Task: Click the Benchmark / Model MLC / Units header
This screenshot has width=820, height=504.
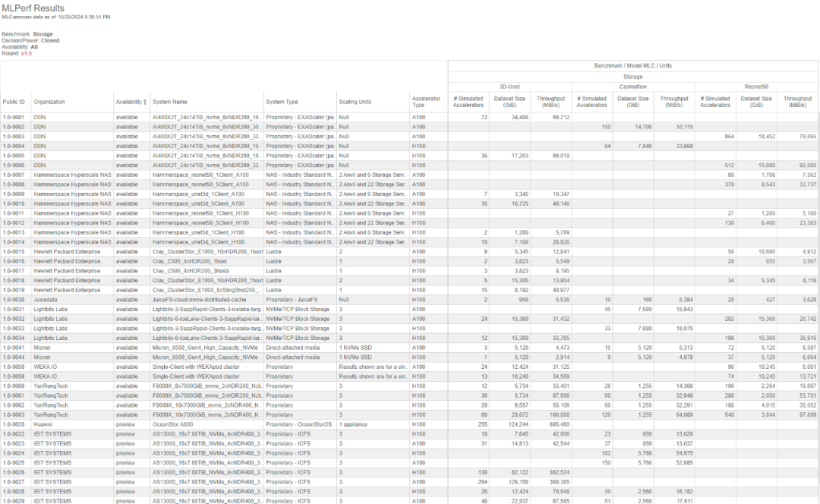Action: click(632, 66)
